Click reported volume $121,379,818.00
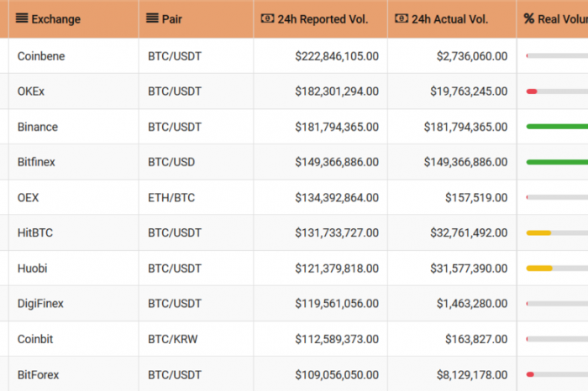This screenshot has height=391, width=588. click(337, 268)
